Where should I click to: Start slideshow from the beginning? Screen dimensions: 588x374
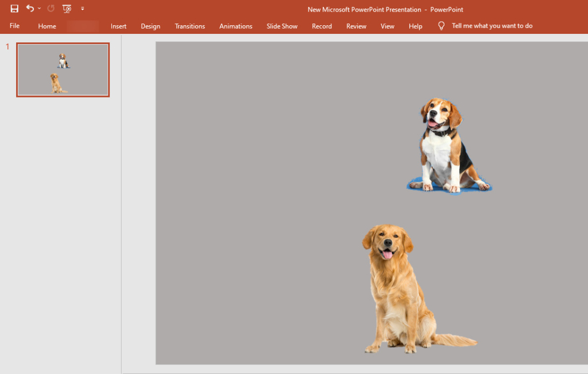coord(67,8)
